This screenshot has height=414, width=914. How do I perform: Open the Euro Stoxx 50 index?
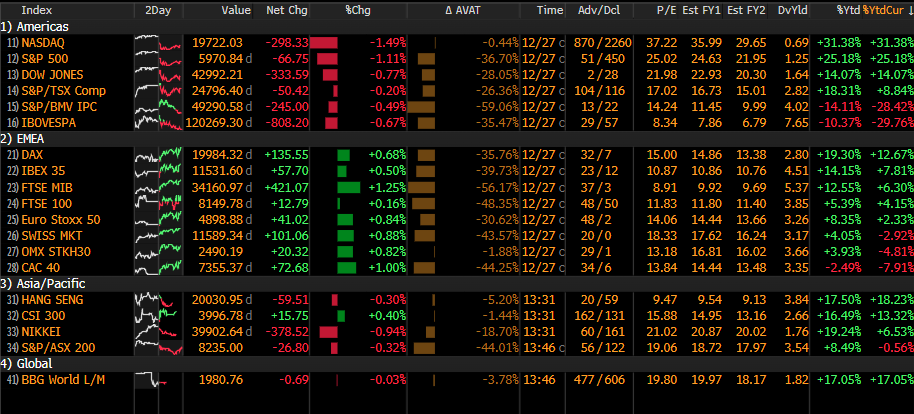click(x=61, y=220)
